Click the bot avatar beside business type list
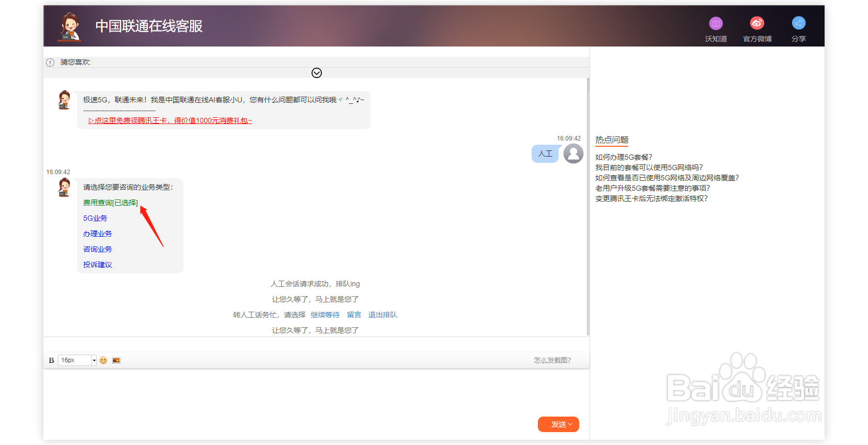The image size is (868, 445). pos(65,187)
